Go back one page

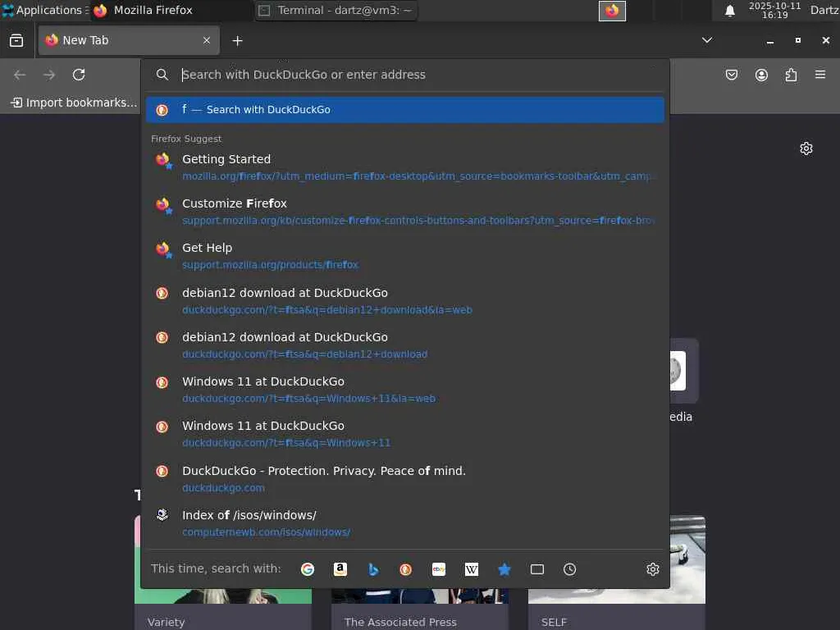20,75
